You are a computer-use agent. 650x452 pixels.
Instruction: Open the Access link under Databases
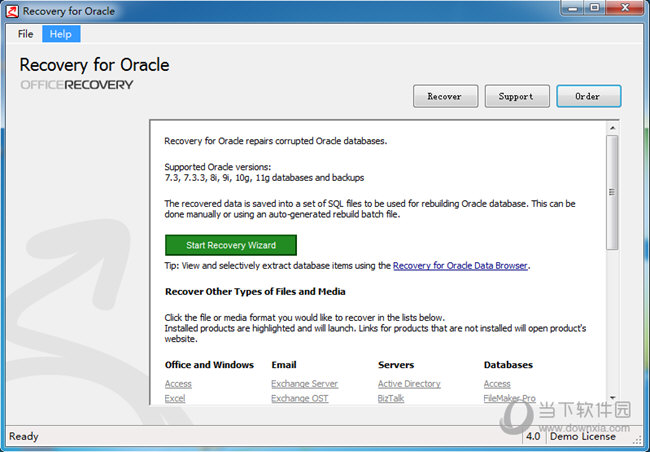click(x=497, y=384)
